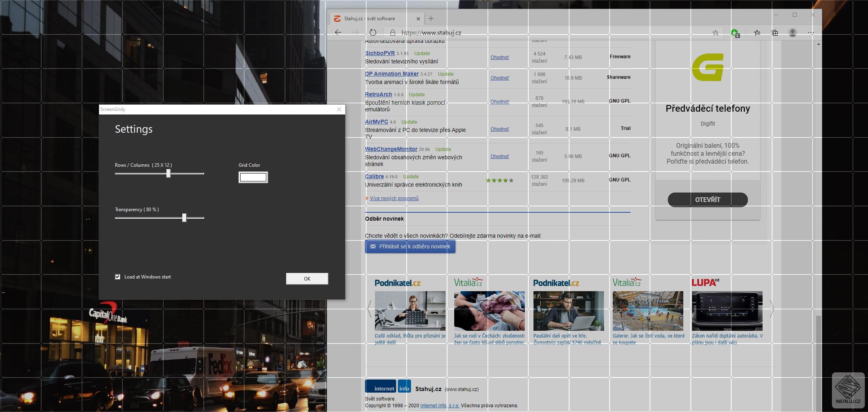The width and height of the screenshot is (868, 412).
Task: Select the Stahuj.cz - svět software tab
Action: [x=377, y=19]
